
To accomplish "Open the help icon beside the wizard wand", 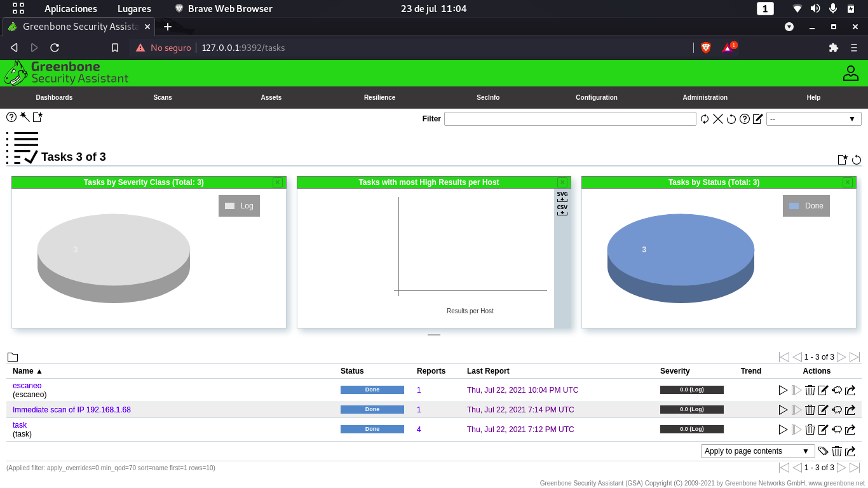I will tap(11, 117).
